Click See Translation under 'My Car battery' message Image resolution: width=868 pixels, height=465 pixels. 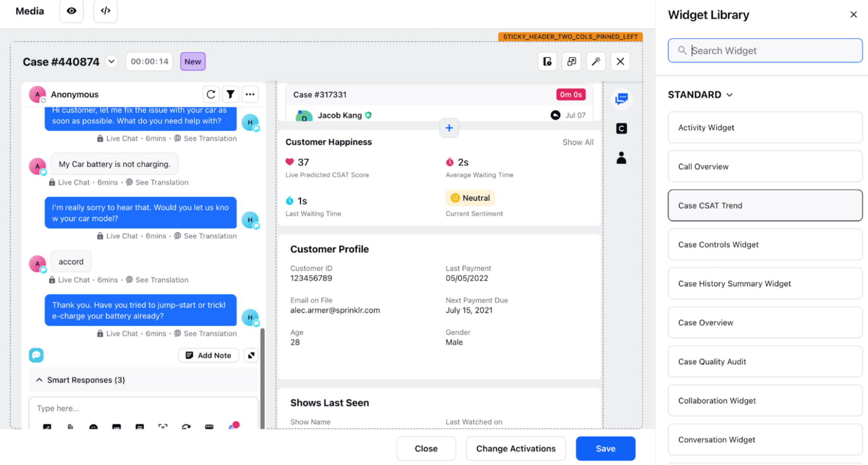162,183
